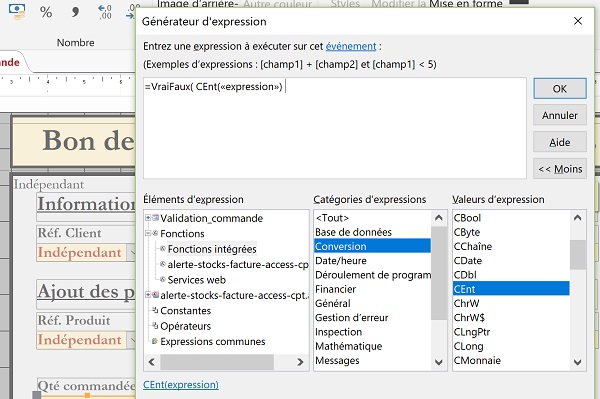Image resolution: width=600 pixels, height=399 pixels.
Task: Choose the Messages category
Action: point(372,360)
